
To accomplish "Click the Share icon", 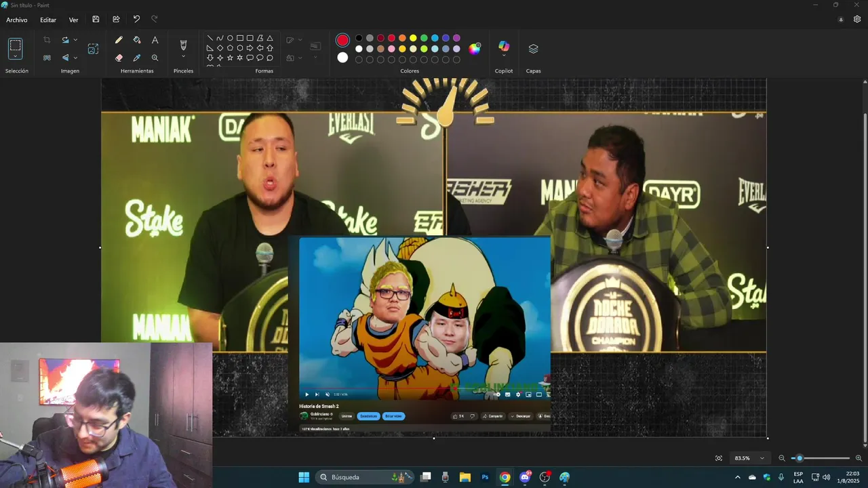I will click(x=116, y=20).
